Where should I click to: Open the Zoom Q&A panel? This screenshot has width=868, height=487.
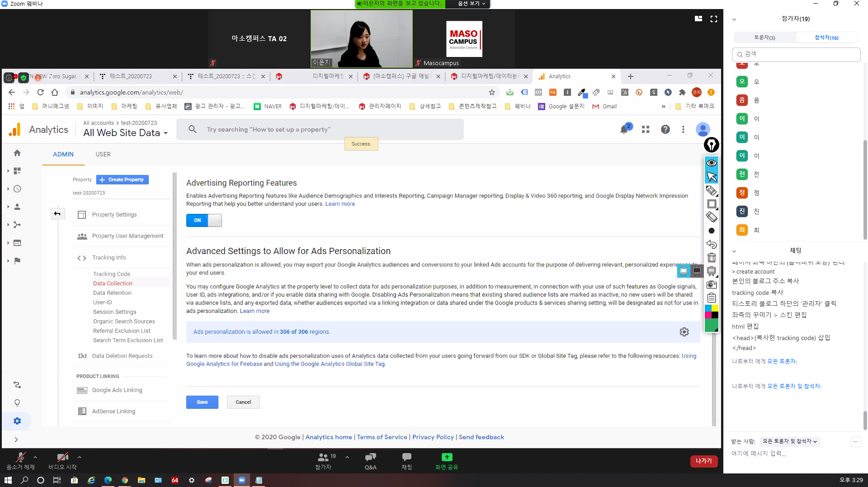point(370,461)
